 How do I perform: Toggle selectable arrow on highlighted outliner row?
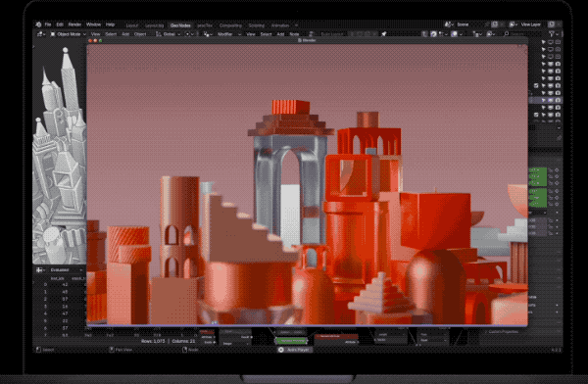point(543,100)
